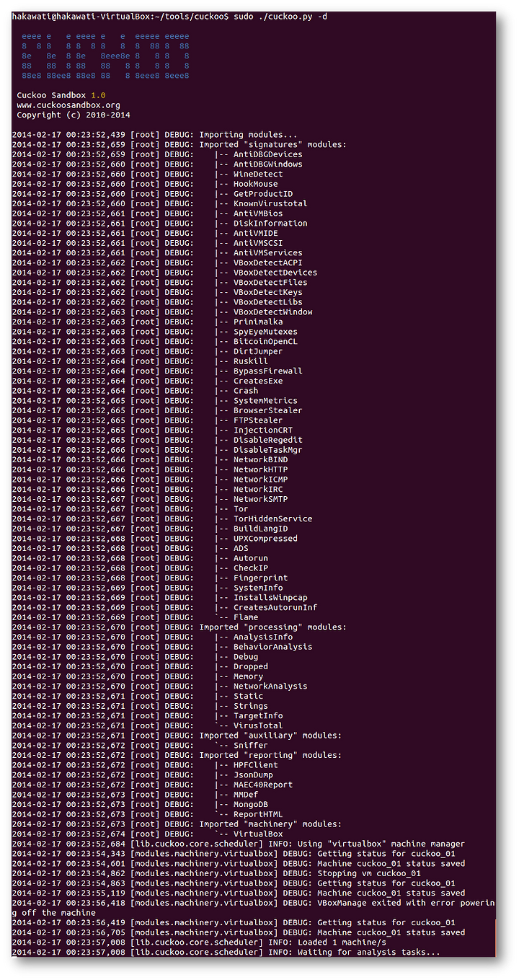The width and height of the screenshot is (519, 980).
Task: Select the Flame module entry
Action: click(246, 617)
